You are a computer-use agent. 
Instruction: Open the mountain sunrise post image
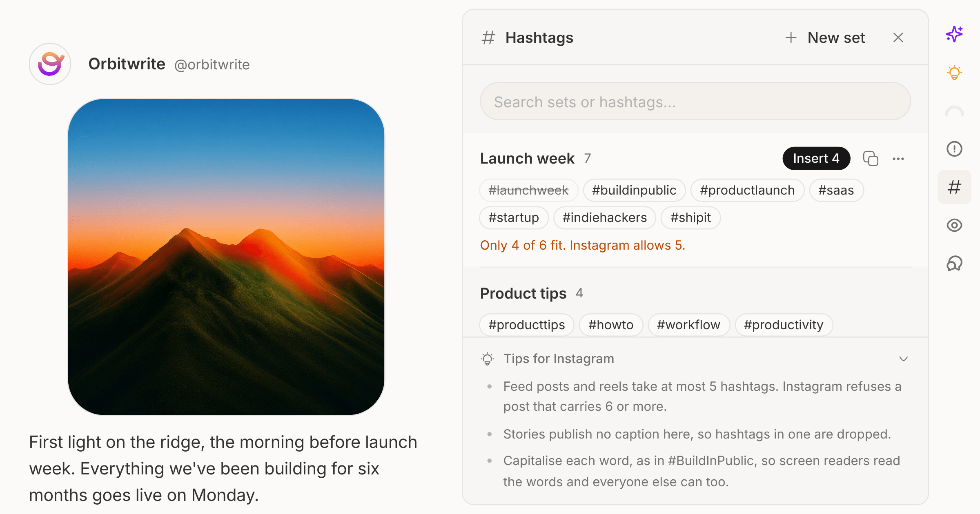coord(226,257)
